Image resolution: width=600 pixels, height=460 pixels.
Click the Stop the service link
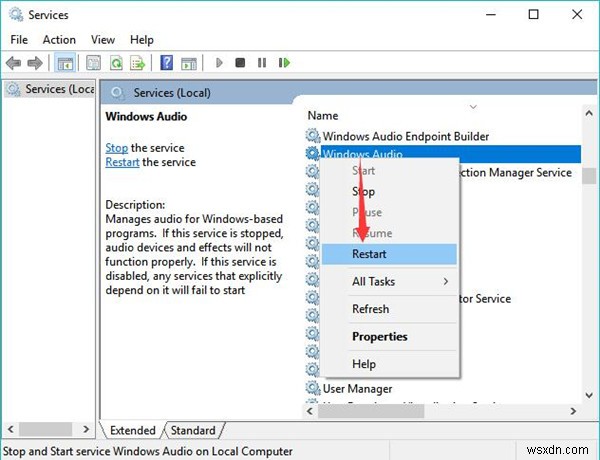(x=117, y=148)
